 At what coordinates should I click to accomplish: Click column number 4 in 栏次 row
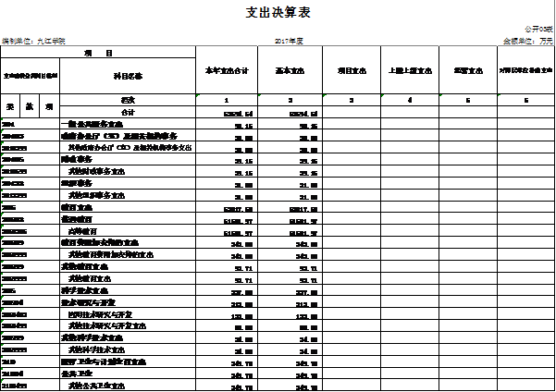[x=410, y=100]
